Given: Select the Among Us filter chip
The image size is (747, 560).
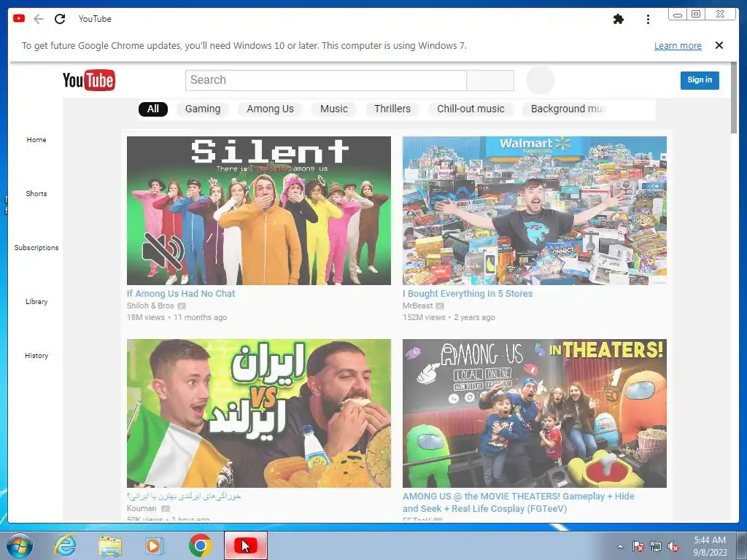Looking at the screenshot, I should pos(270,109).
